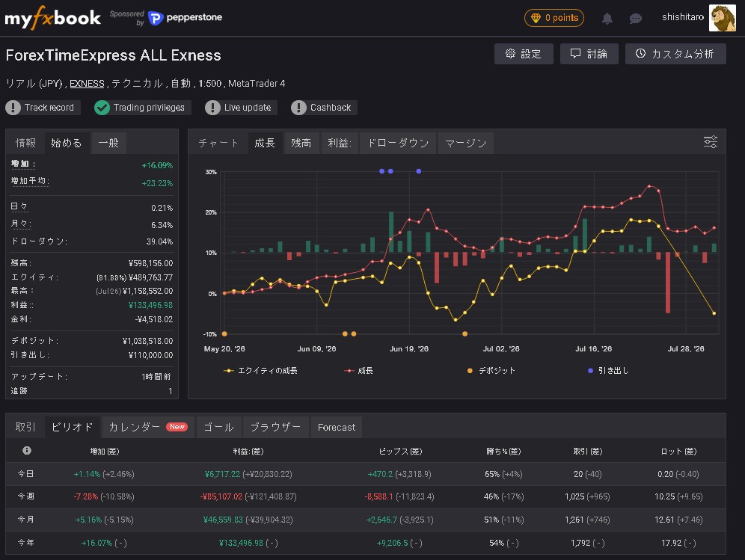Toggle the 引き出し legend series
Image resolution: width=745 pixels, height=560 pixels.
coord(608,371)
